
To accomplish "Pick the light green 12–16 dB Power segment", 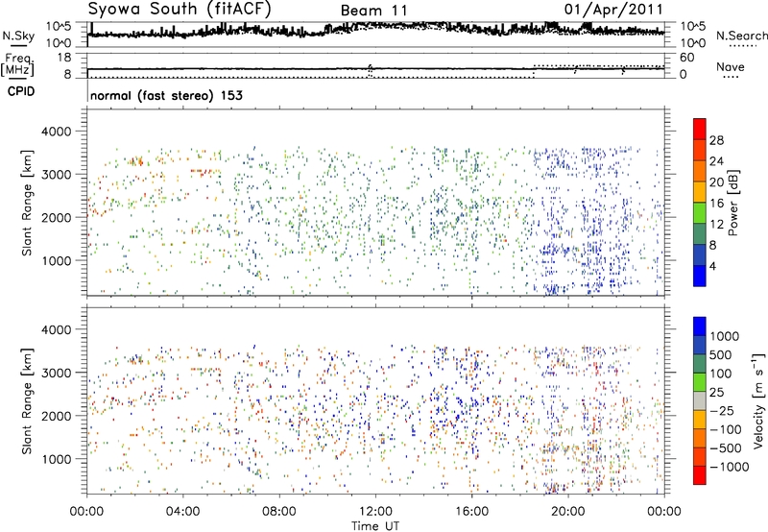I will click(700, 213).
